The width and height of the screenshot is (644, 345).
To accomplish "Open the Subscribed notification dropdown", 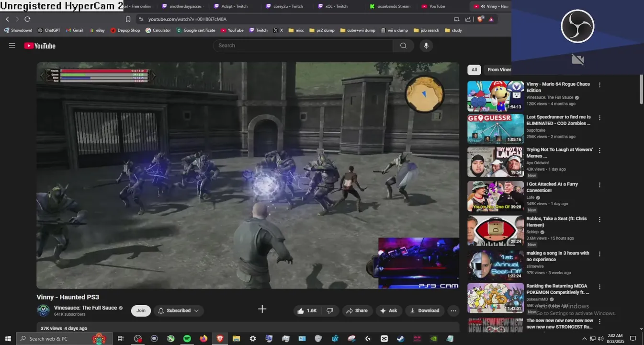I will pyautogui.click(x=178, y=310).
